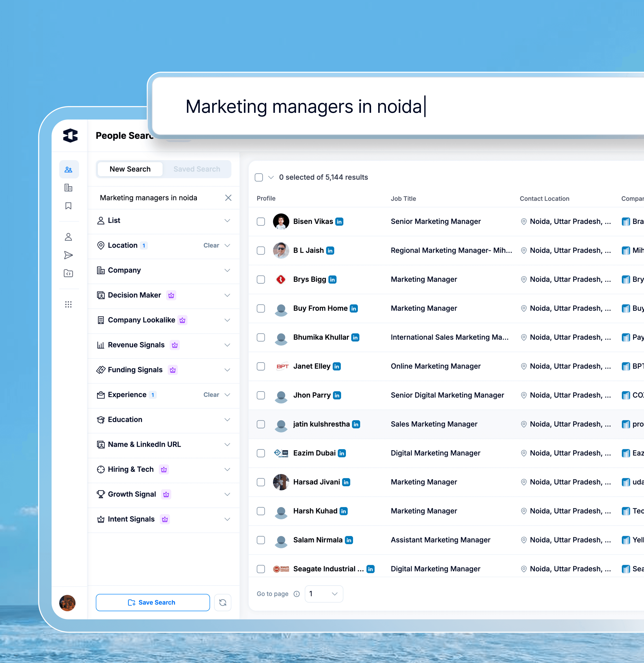The width and height of the screenshot is (644, 663).
Task: Open Bisen Vikas LinkedIn icon
Action: click(339, 222)
